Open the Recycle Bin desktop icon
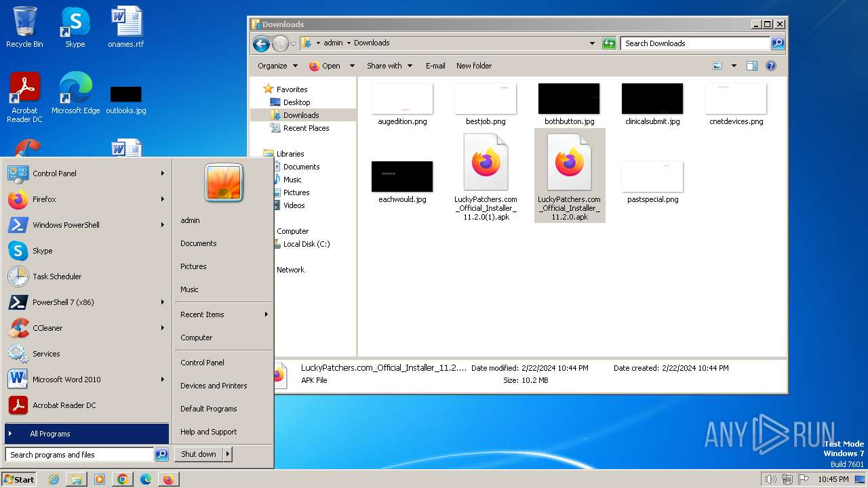Image resolution: width=868 pixels, height=488 pixels. 24,27
